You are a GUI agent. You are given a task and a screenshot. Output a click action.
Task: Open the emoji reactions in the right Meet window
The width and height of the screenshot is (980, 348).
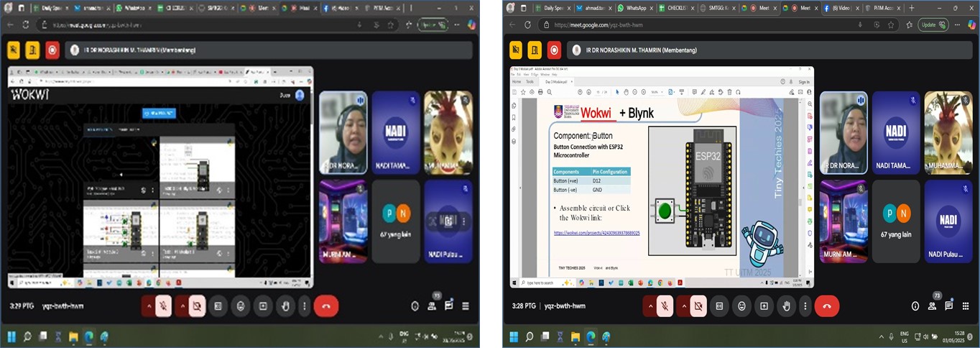click(x=741, y=306)
